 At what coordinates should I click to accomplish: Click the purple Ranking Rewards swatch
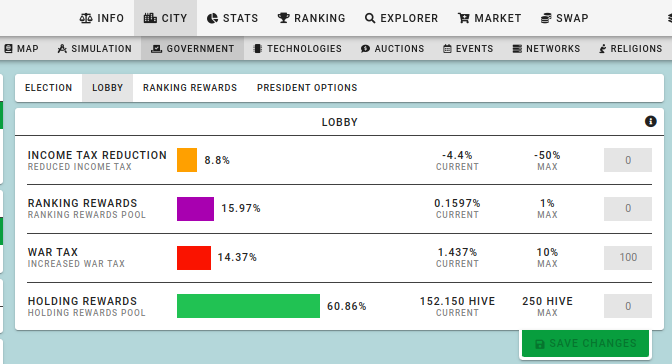[x=195, y=209]
